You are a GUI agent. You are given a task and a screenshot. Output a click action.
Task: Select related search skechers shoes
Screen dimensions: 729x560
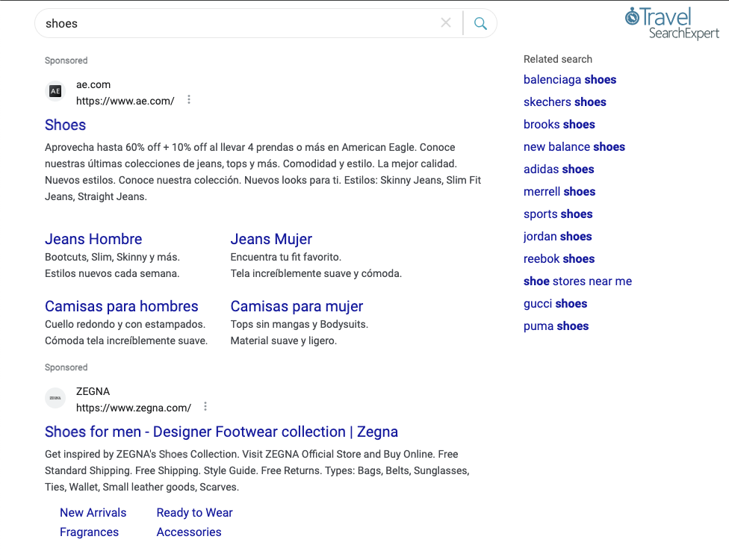point(565,102)
